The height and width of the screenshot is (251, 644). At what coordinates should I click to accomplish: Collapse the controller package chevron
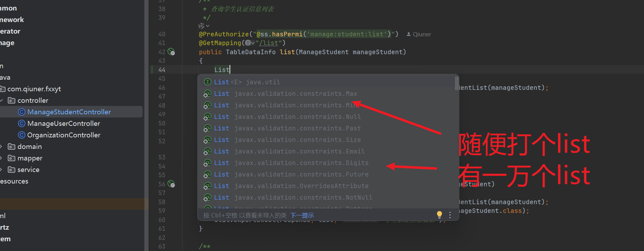point(1,100)
